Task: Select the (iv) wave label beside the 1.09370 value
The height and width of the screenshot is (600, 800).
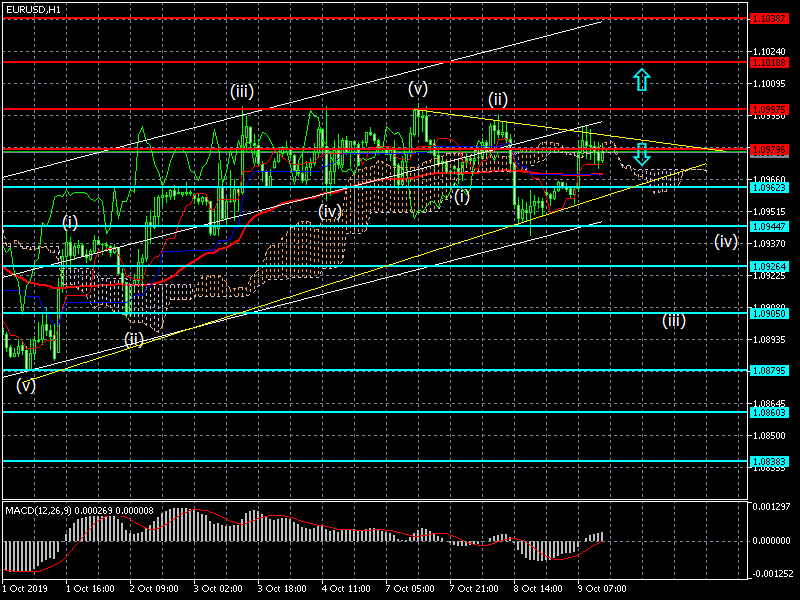Action: [726, 241]
